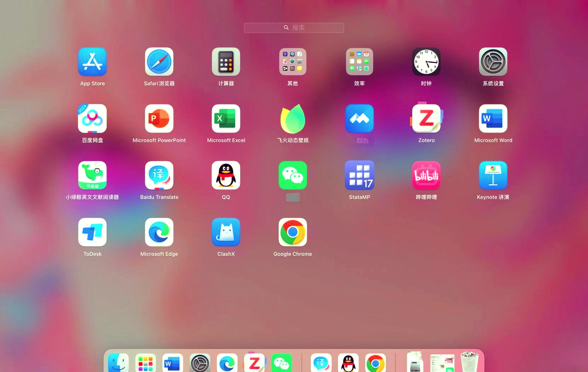588x372 pixels.
Task: Open the blue app icon beside 飞火动态壁纸
Action: (359, 119)
